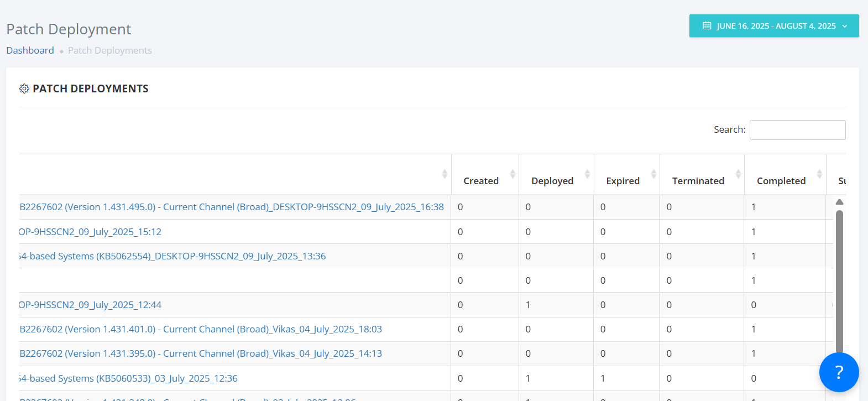This screenshot has height=401, width=868.
Task: Click the Terminated column header text
Action: 698,181
